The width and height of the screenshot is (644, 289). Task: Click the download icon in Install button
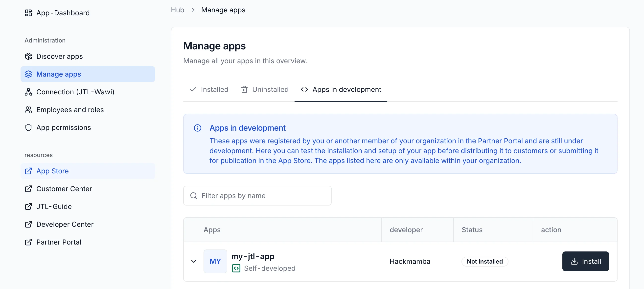[x=574, y=261]
